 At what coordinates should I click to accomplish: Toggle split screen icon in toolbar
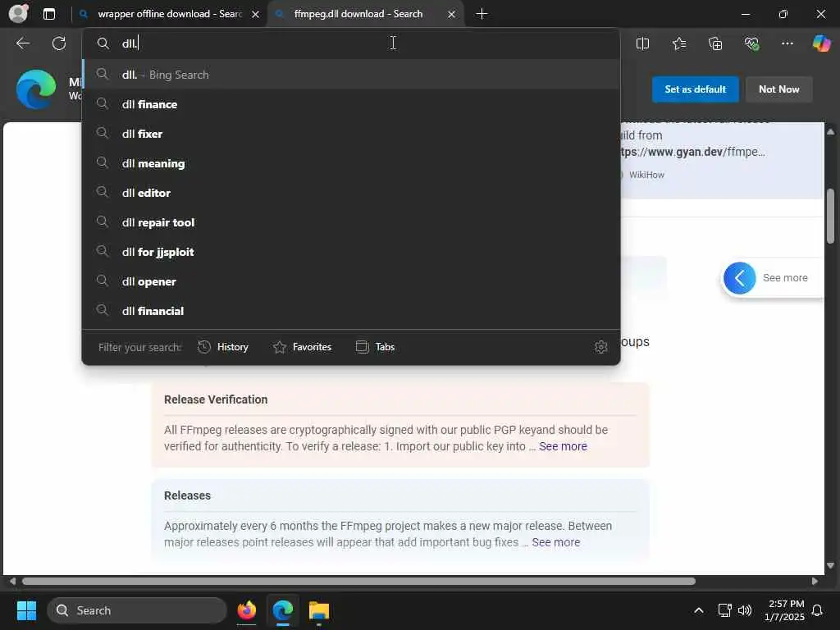coord(642,43)
